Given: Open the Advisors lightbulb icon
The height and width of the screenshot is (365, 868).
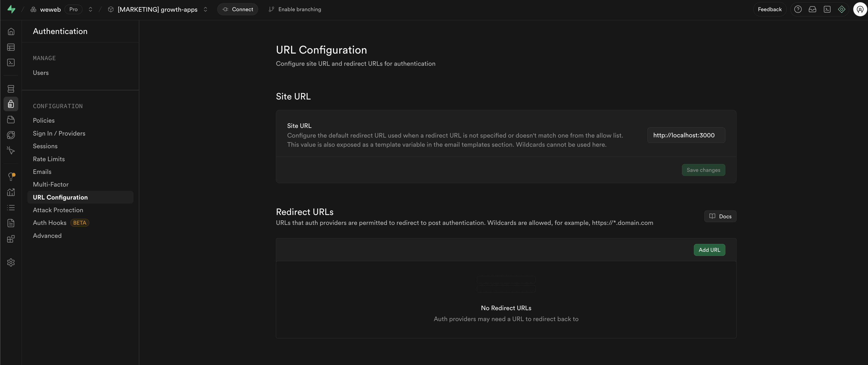Looking at the screenshot, I should tap(11, 176).
